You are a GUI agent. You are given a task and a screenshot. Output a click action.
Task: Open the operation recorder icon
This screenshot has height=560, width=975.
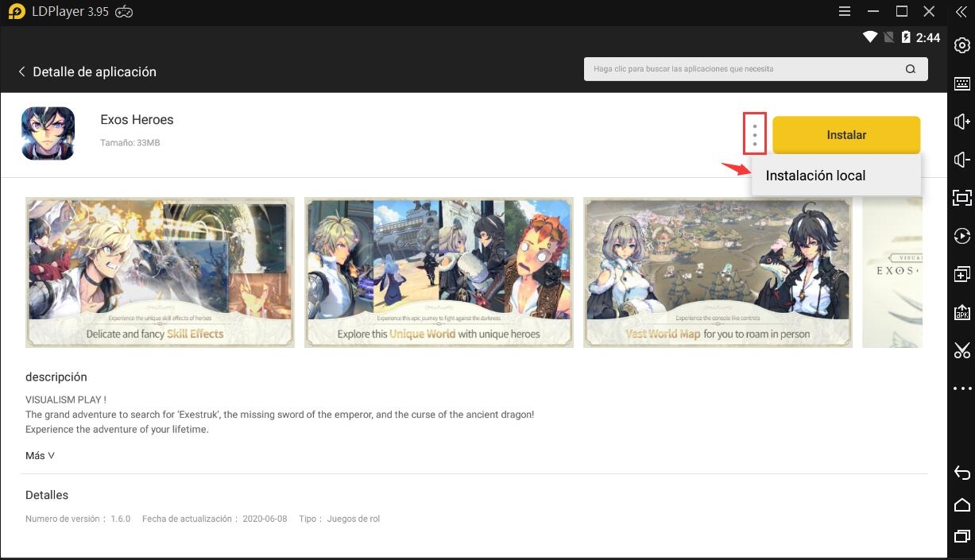[961, 236]
